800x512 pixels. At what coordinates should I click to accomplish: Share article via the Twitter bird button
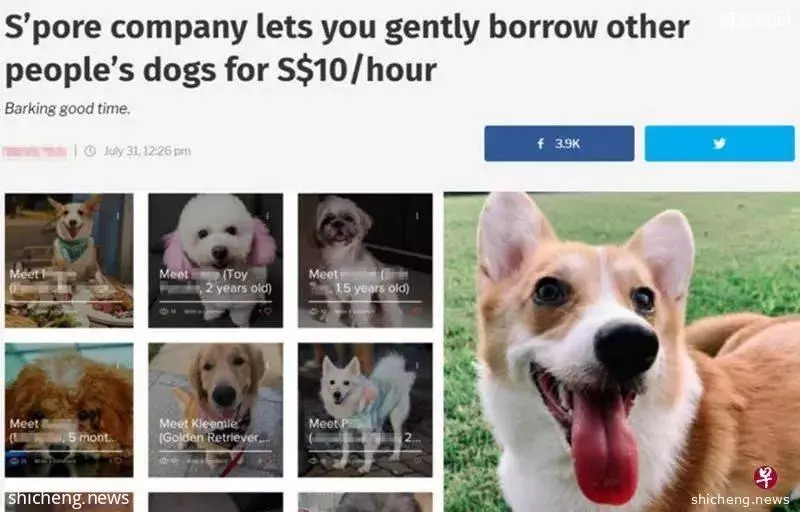click(719, 143)
